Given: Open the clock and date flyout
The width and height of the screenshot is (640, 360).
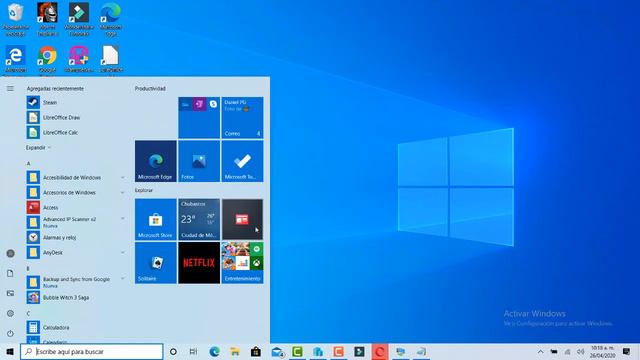Looking at the screenshot, I should coord(602,352).
